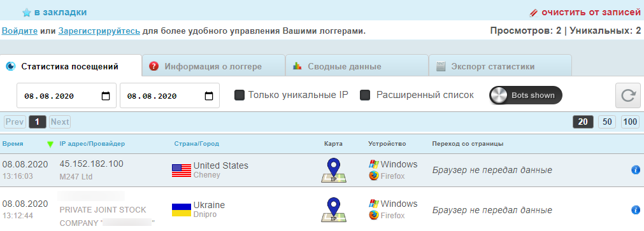Viewport: 644px width, 231px height.
Task: Show 20 entries per page
Action: coord(583,122)
